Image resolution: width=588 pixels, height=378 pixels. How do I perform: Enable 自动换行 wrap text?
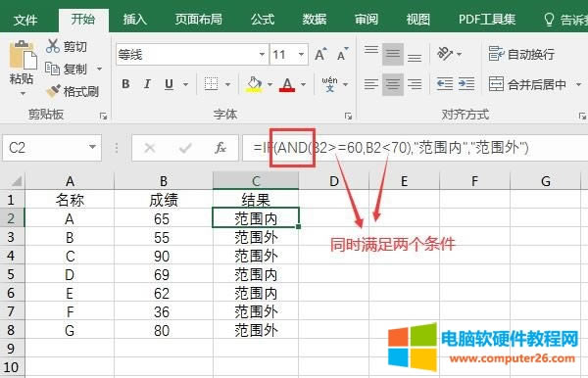[521, 54]
